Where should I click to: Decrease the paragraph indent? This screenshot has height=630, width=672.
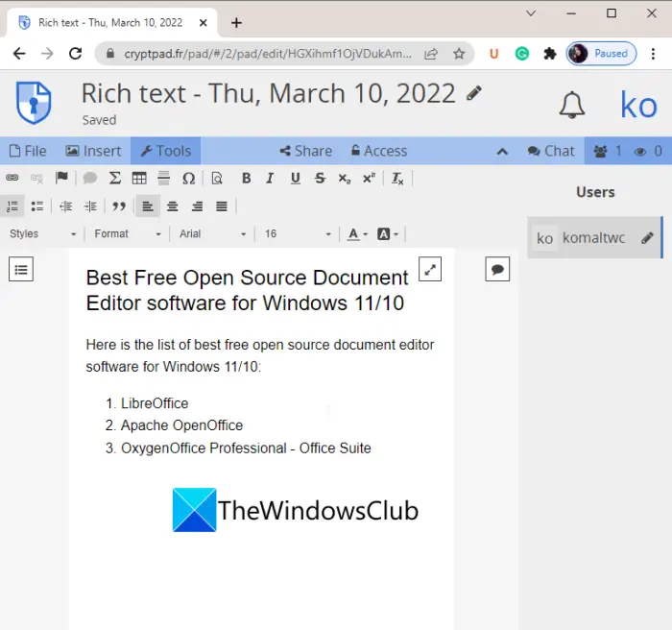(x=65, y=206)
